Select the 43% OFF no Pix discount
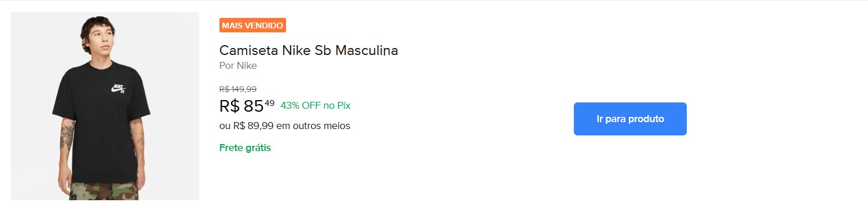The height and width of the screenshot is (217, 868). (x=316, y=105)
